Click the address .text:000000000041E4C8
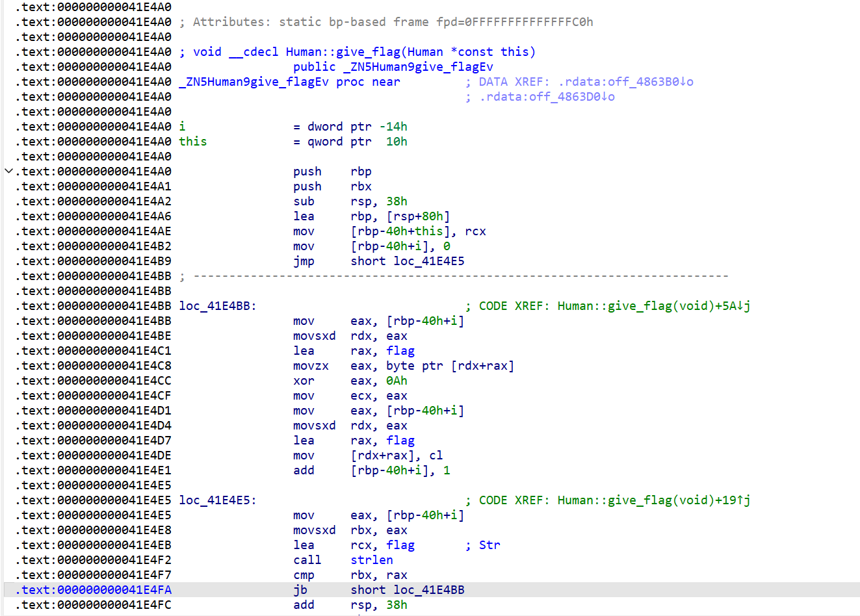 pyautogui.click(x=94, y=366)
